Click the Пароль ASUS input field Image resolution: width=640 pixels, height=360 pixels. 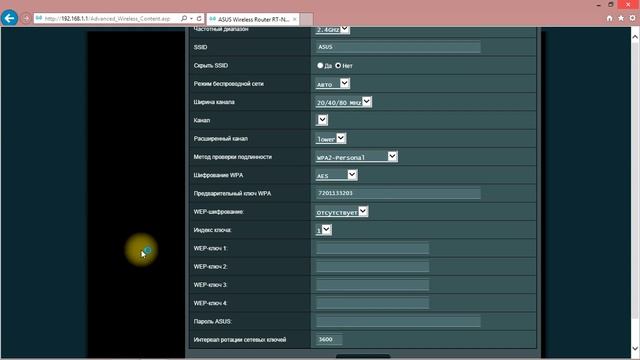pos(398,321)
